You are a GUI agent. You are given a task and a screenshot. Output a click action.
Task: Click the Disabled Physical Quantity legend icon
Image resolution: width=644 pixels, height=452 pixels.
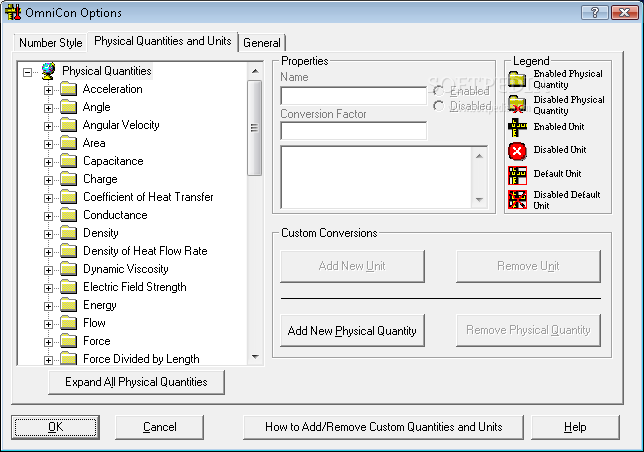coord(517,104)
